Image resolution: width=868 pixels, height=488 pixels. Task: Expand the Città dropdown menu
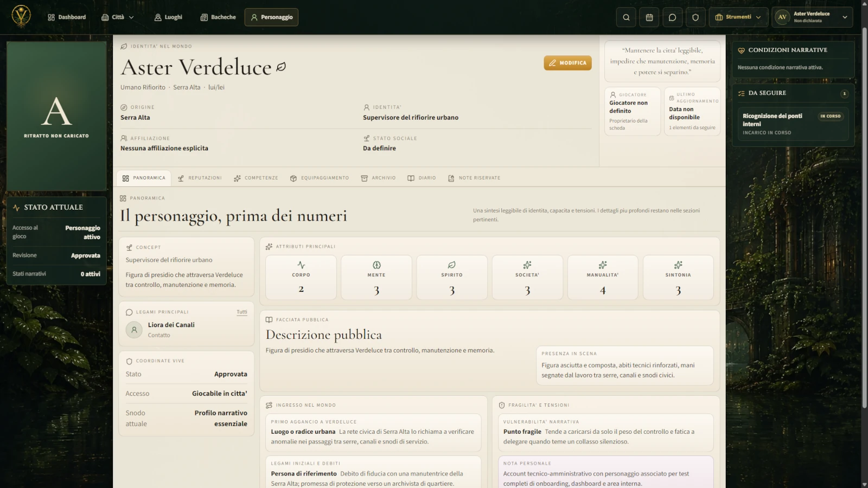pos(118,17)
